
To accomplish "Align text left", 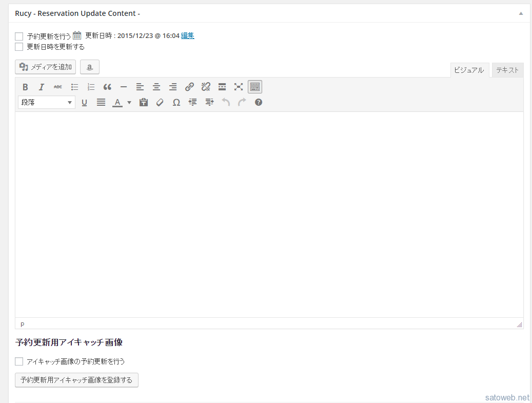I will [140, 87].
